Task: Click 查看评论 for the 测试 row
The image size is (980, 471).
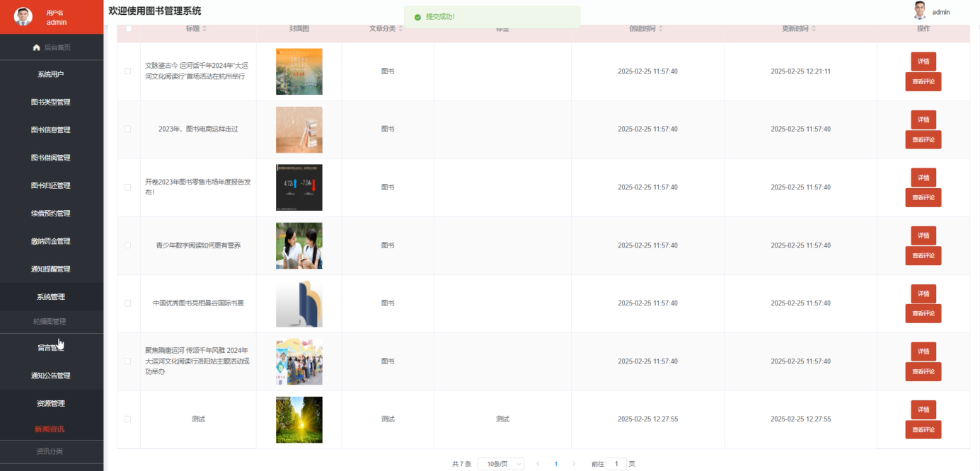Action: click(923, 429)
